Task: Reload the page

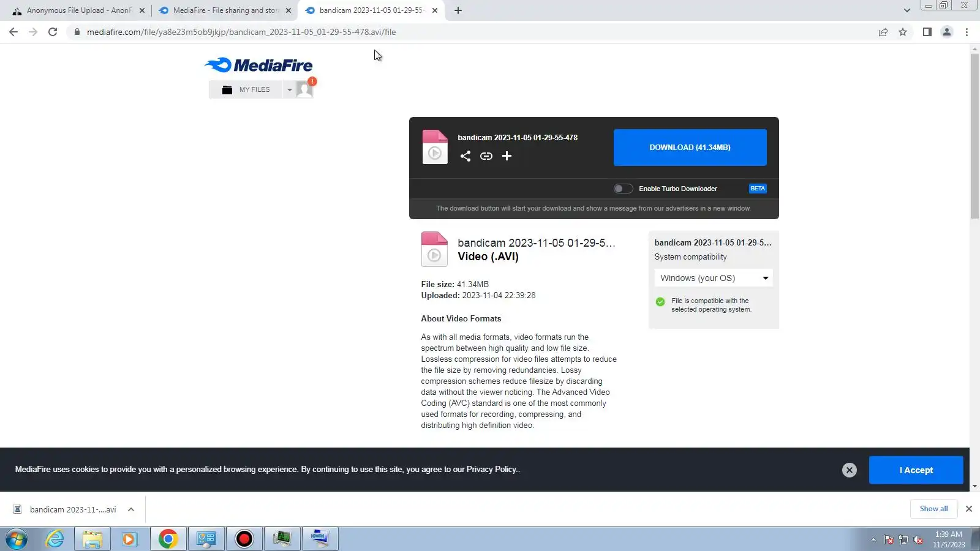Action: (53, 32)
